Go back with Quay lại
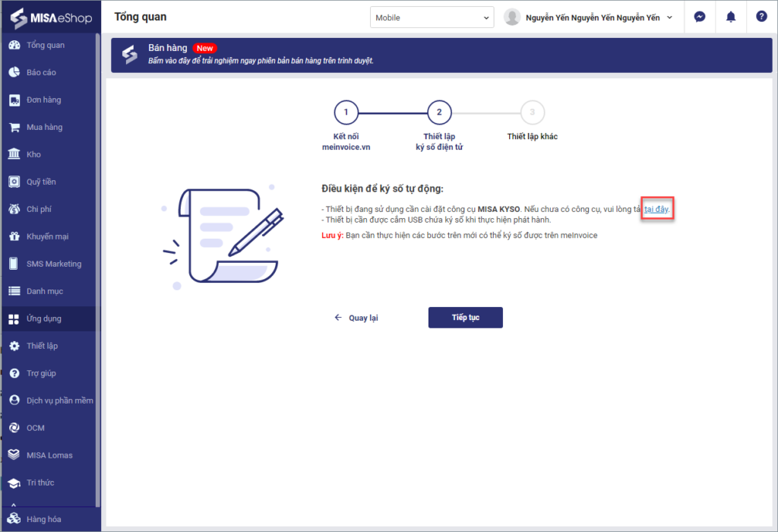 (x=356, y=318)
